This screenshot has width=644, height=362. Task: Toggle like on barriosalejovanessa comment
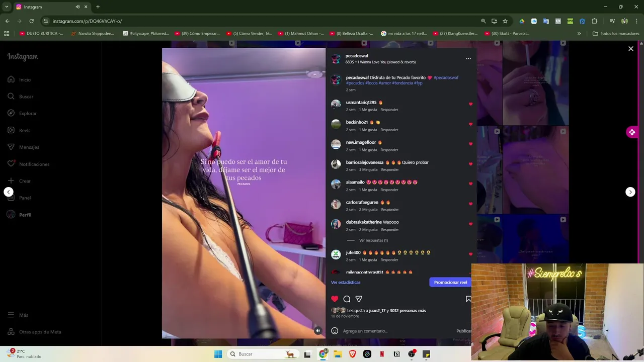click(x=470, y=164)
